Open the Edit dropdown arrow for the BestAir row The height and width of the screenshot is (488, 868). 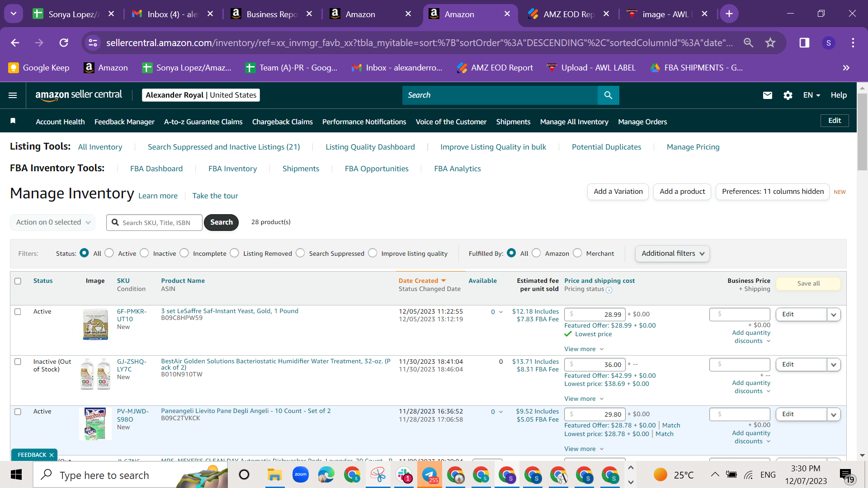tap(834, 365)
